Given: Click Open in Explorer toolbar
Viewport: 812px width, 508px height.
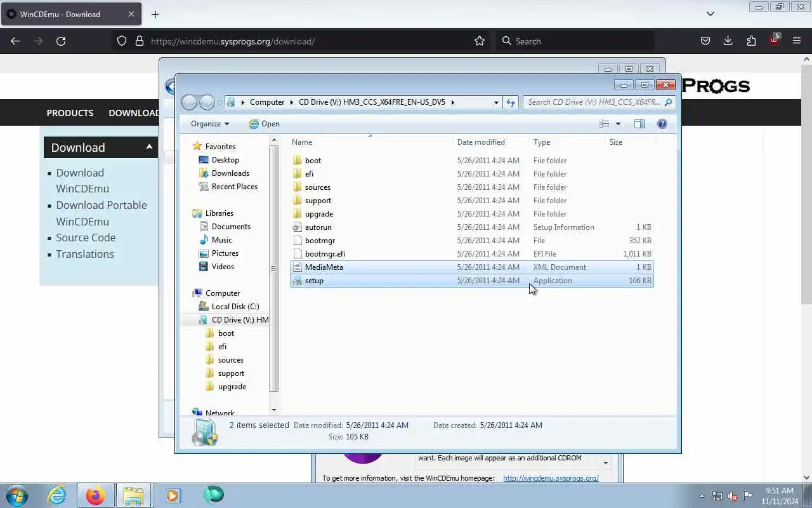Looking at the screenshot, I should [264, 124].
